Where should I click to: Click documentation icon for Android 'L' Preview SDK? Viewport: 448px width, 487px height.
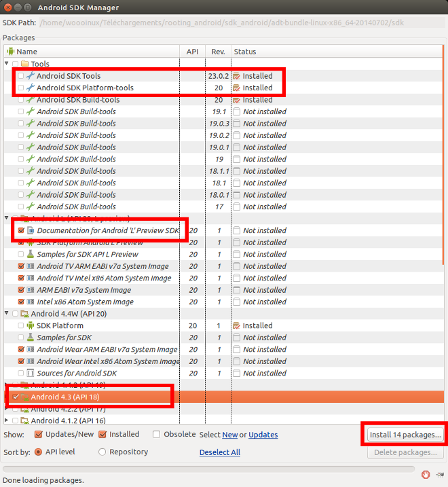coord(31,230)
